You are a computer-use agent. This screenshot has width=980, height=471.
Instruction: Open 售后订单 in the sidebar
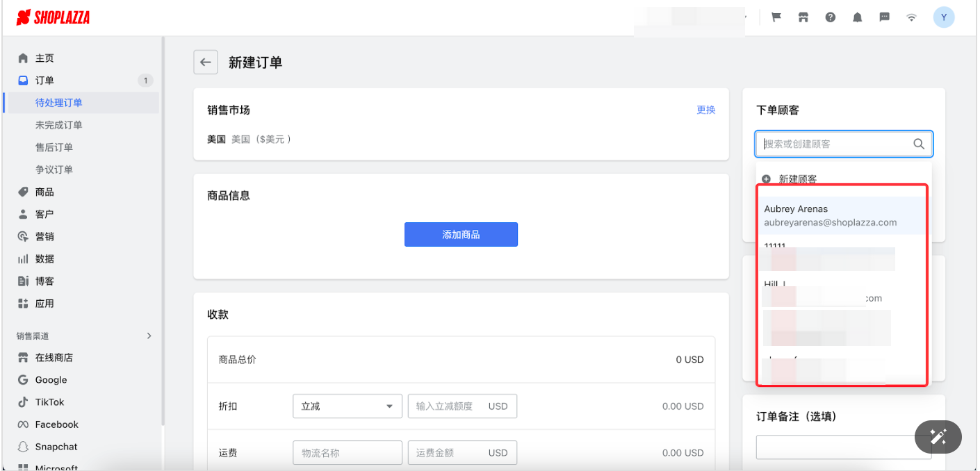54,147
